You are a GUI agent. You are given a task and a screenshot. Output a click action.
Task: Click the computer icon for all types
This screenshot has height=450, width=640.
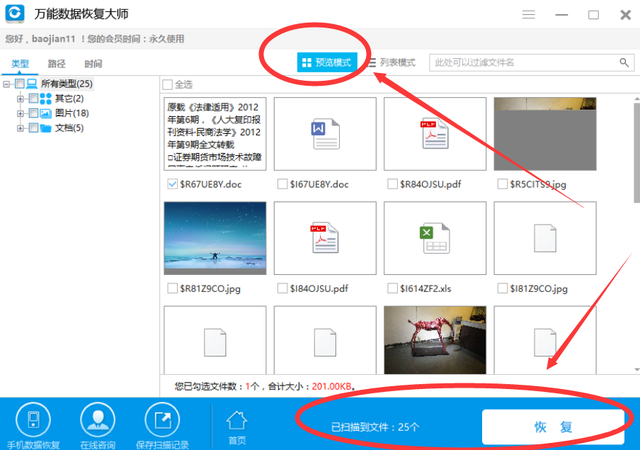(x=32, y=84)
